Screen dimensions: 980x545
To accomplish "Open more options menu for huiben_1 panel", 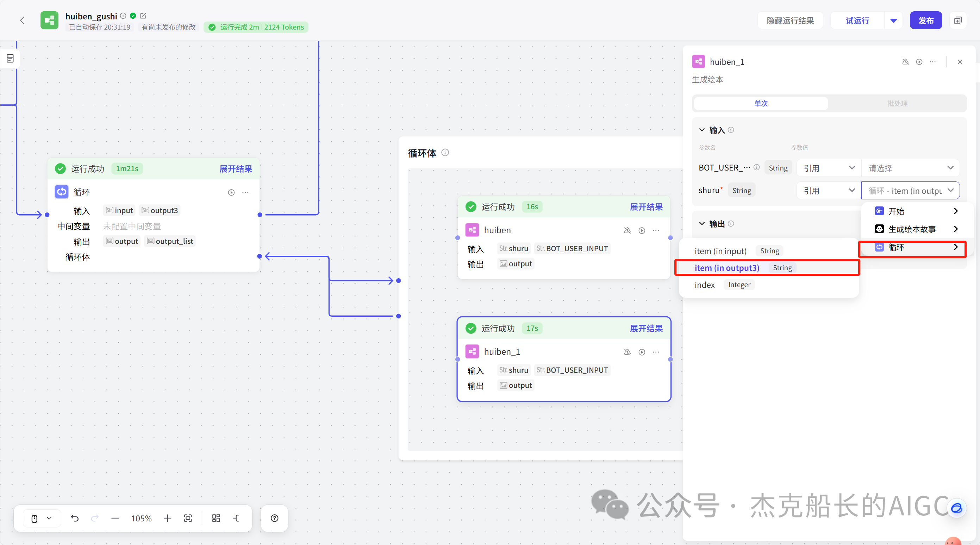I will (x=933, y=62).
